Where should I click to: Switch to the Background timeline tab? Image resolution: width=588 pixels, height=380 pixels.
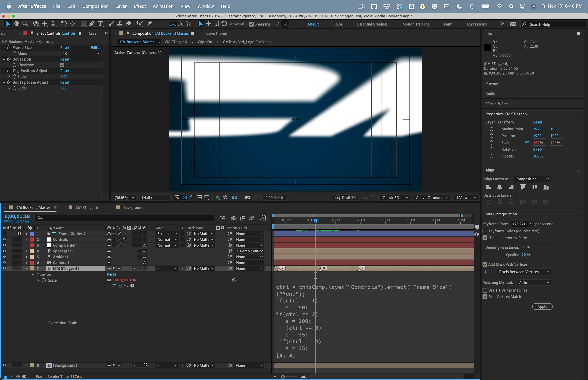(133, 208)
